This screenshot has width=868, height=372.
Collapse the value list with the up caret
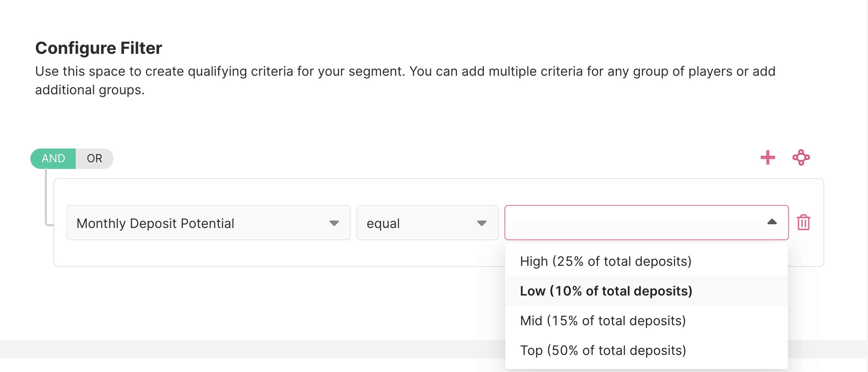point(772,222)
